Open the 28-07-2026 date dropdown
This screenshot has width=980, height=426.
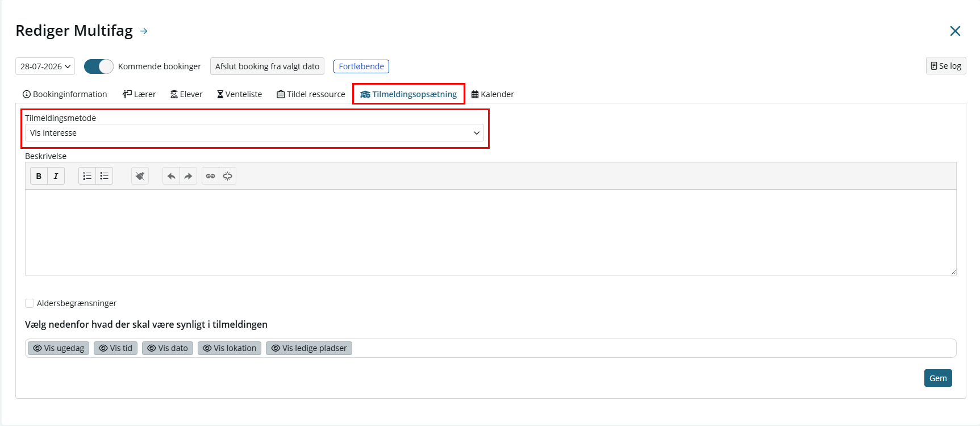click(45, 66)
